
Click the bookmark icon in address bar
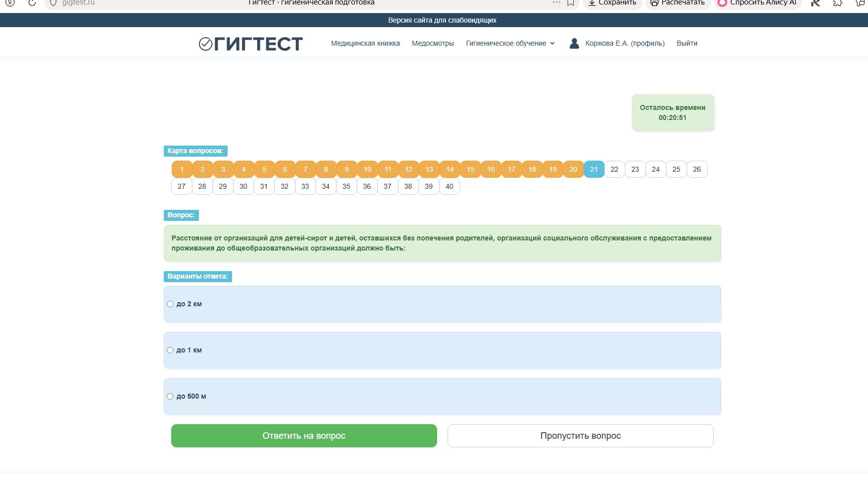[x=571, y=3]
